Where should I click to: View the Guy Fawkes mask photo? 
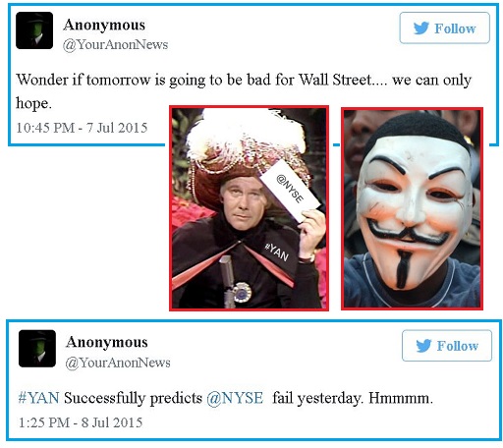[412, 208]
